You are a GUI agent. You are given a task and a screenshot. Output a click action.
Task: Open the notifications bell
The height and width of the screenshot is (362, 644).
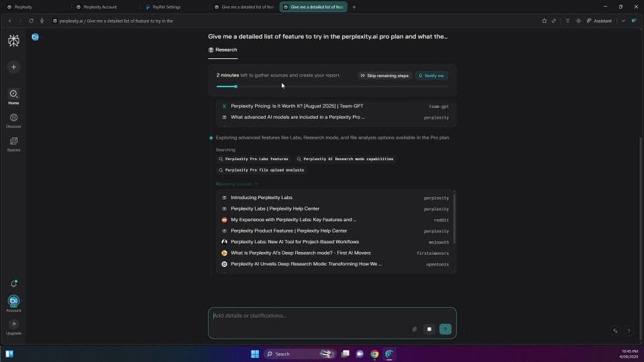pos(13,284)
